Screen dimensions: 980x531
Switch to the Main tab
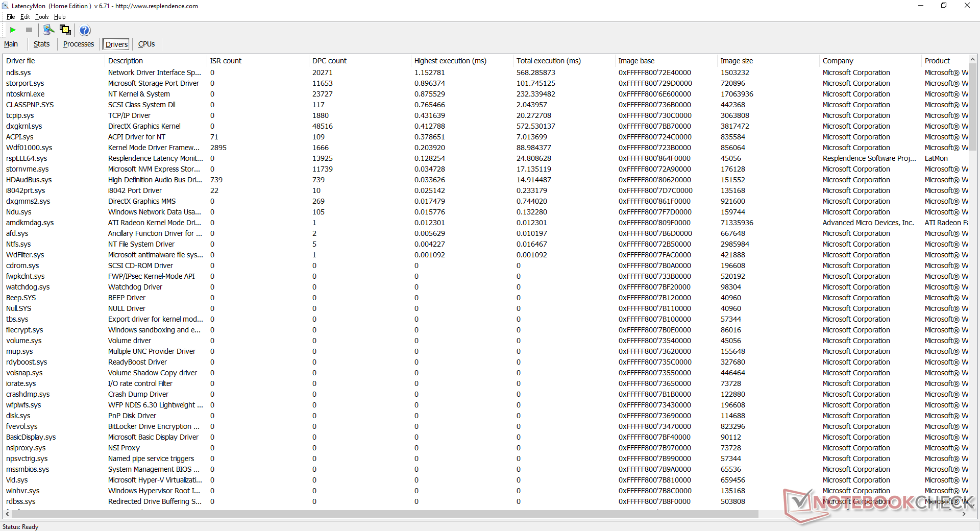[x=11, y=44]
